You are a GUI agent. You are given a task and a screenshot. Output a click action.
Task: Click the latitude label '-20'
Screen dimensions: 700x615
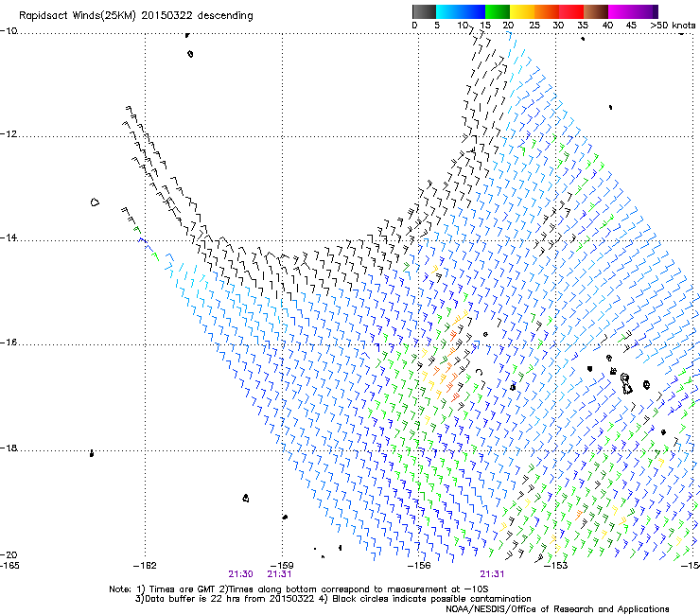click(9, 554)
